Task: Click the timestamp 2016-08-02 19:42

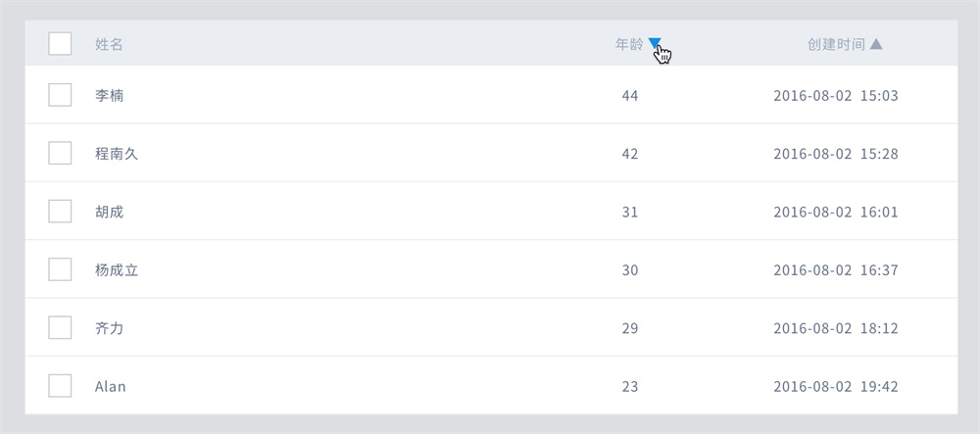Action: pyautogui.click(x=836, y=387)
